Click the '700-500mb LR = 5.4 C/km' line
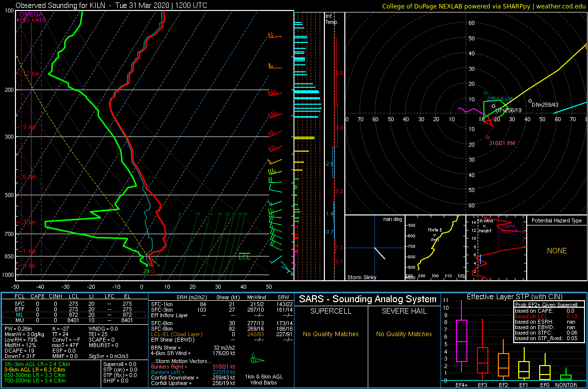This screenshot has height=389, width=588. 35,380
